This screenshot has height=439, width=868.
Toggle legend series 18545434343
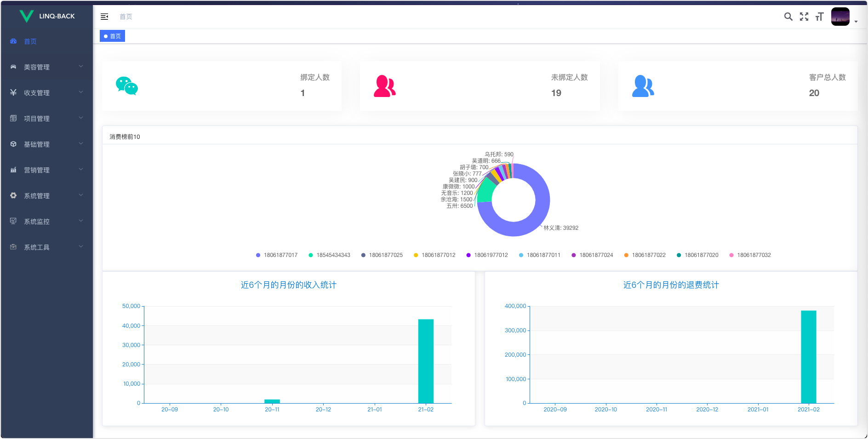click(329, 255)
